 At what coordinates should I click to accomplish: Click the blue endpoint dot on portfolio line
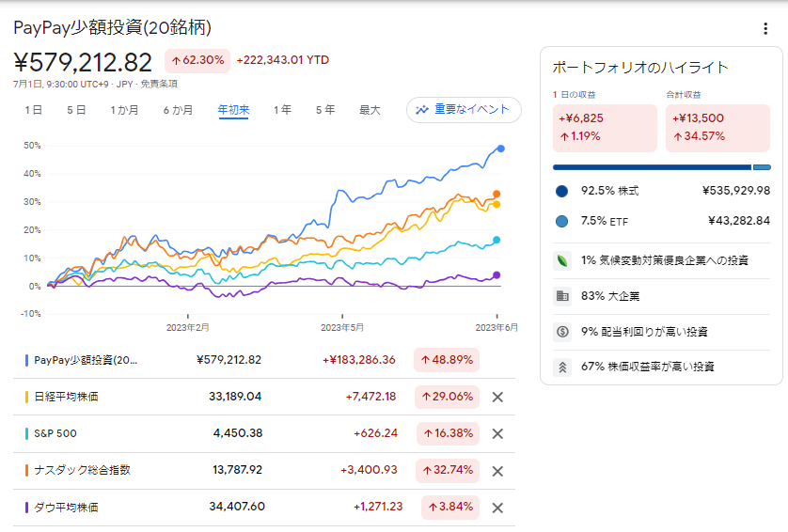(x=500, y=149)
